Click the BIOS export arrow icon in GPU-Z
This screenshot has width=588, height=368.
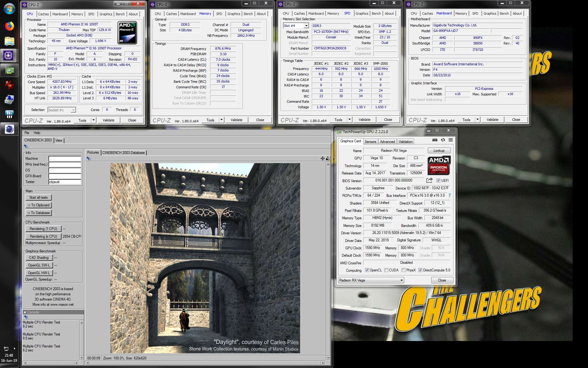click(429, 180)
